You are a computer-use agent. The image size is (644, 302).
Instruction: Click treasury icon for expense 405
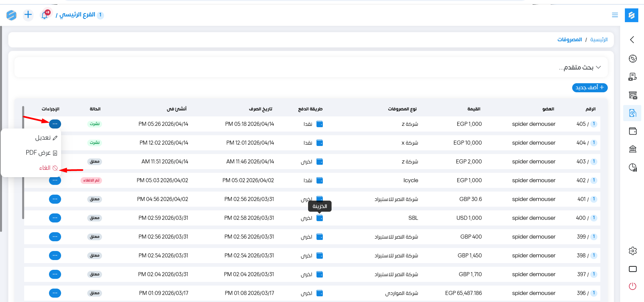coord(320,124)
